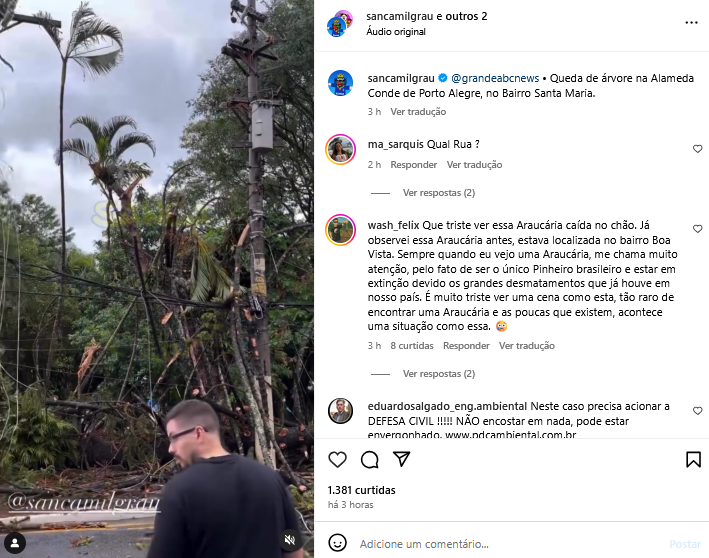This screenshot has height=558, width=709.
Task: Unmute the video audio
Action: click(290, 539)
